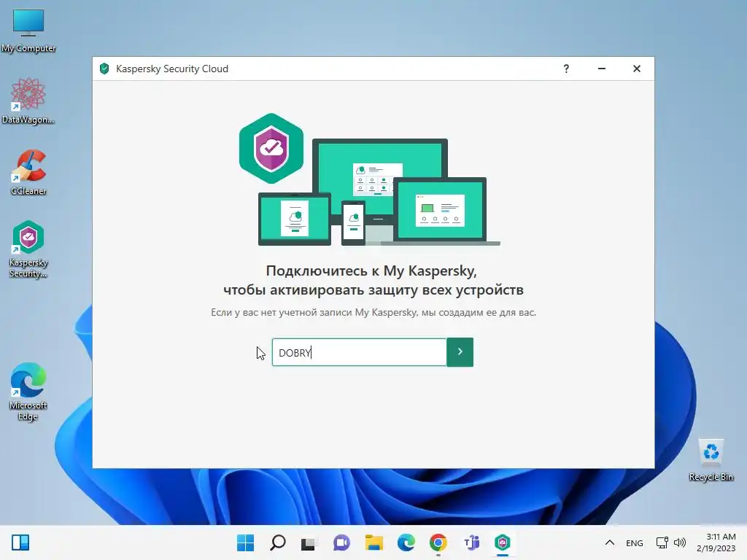The height and width of the screenshot is (560, 747).
Task: Open the Widgets panel in the taskbar
Action: 20,542
